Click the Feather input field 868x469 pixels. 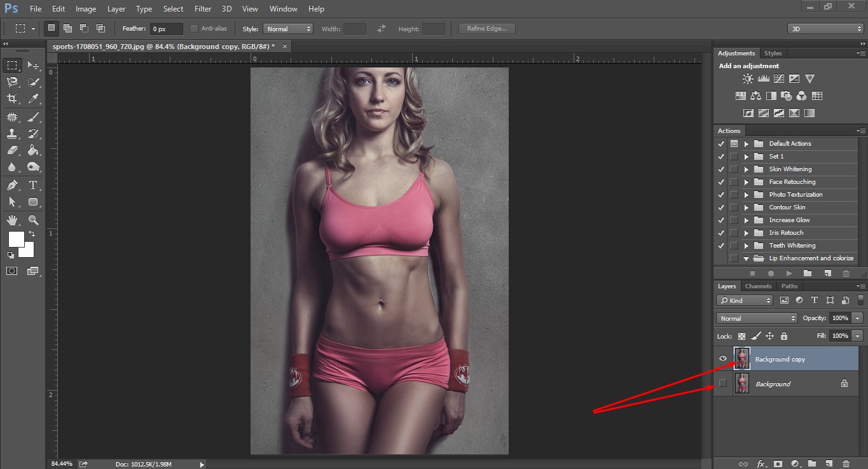click(x=166, y=29)
